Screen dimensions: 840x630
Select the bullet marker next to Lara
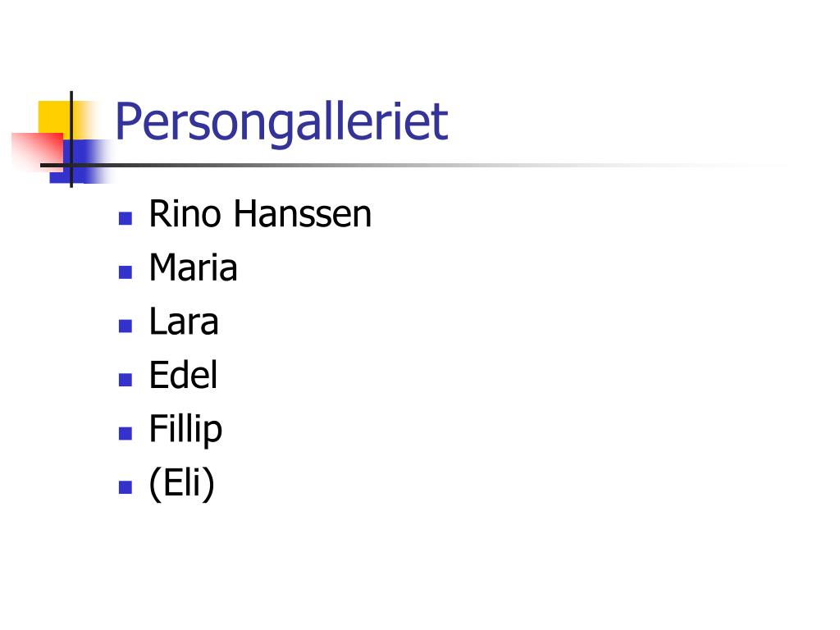coord(126,326)
